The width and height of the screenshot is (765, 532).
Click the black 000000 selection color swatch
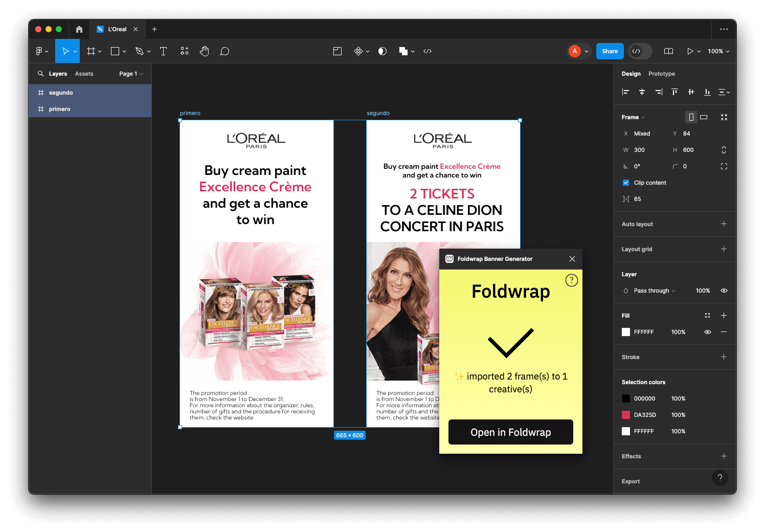pyautogui.click(x=626, y=398)
